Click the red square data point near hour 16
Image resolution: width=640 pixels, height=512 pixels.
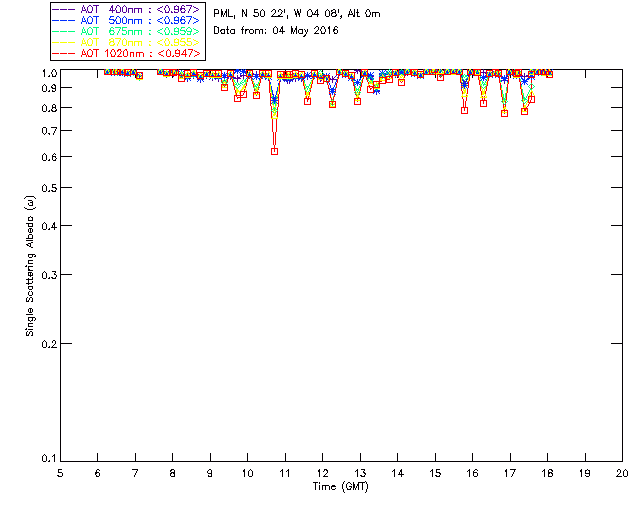(x=464, y=111)
